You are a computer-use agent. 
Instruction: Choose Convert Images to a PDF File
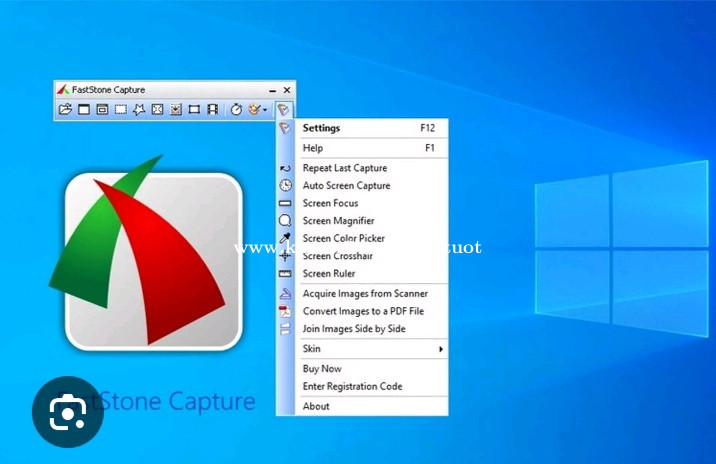[x=363, y=311]
